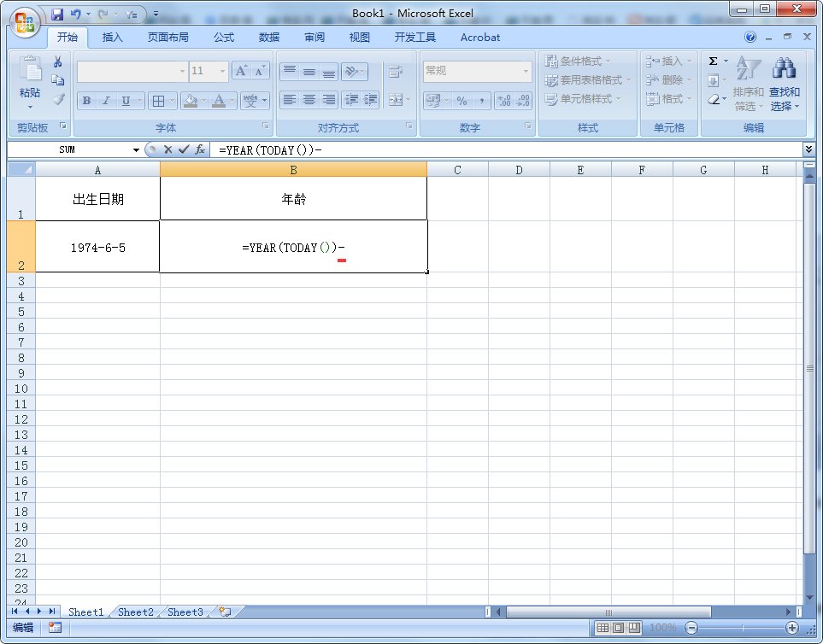Insert a new worksheet tab

click(x=226, y=612)
